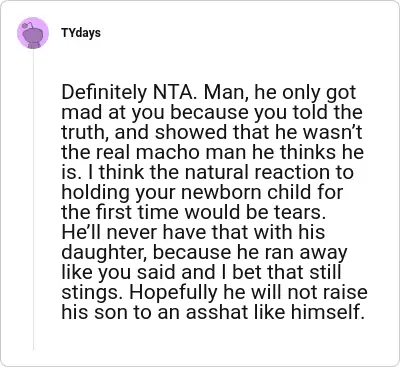Click the word "raise" near the end

(x=346, y=293)
